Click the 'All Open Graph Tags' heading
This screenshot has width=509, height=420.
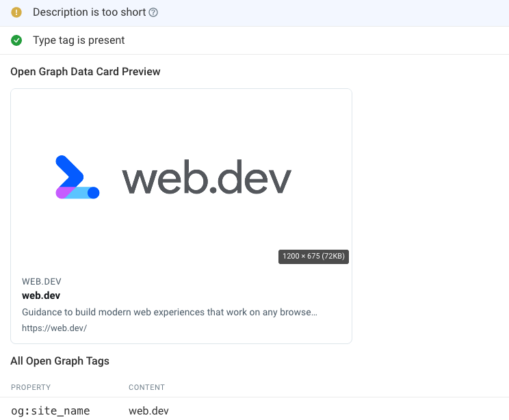pos(60,361)
